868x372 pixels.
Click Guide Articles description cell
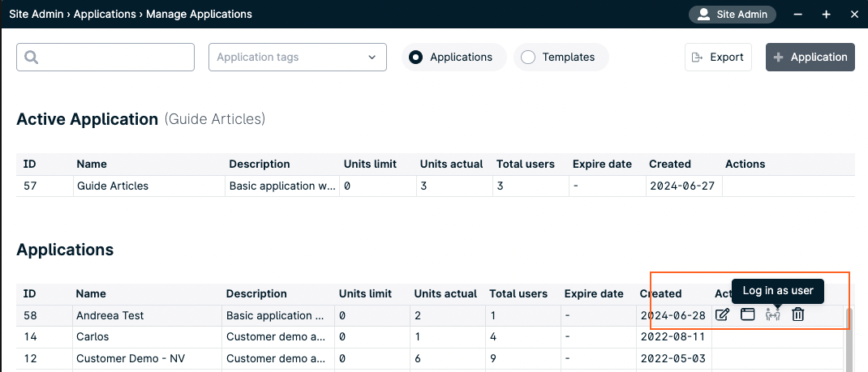[x=282, y=186]
